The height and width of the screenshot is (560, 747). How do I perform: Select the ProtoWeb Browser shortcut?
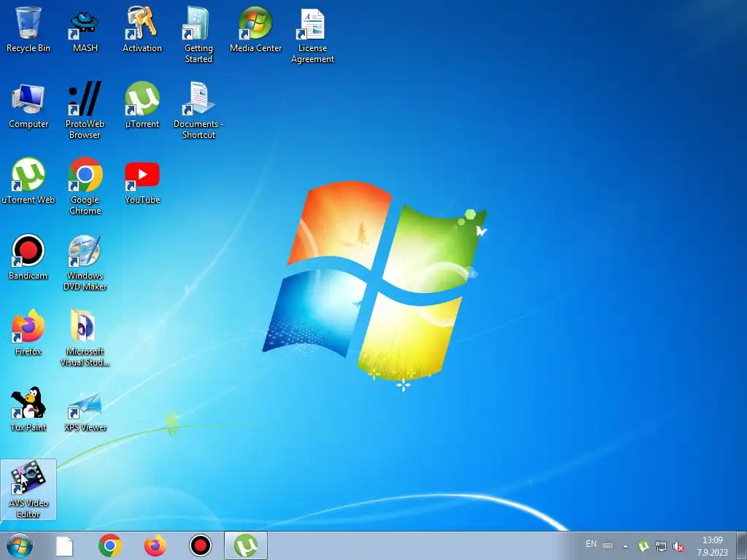(x=85, y=111)
